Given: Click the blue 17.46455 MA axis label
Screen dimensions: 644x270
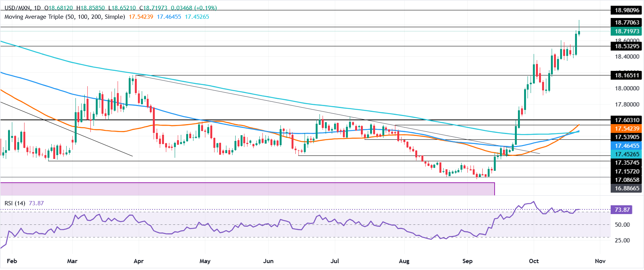Looking at the screenshot, I should [626, 146].
